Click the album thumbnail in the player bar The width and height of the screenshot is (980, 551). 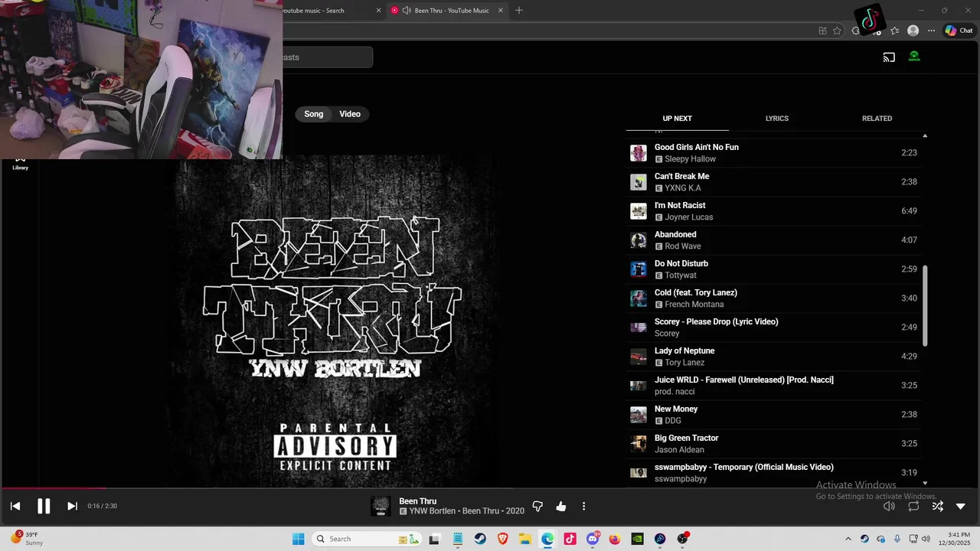click(381, 506)
